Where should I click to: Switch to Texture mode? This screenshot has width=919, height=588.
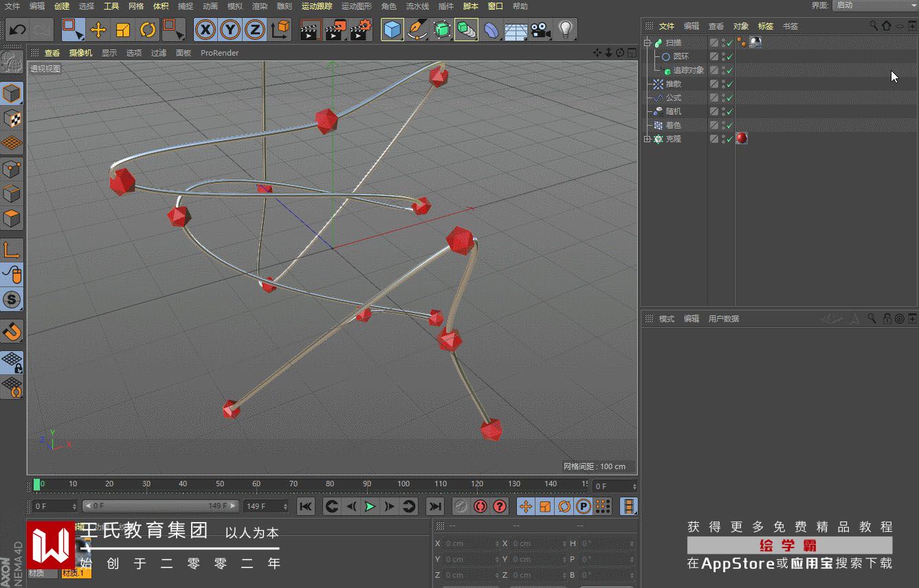[12, 118]
